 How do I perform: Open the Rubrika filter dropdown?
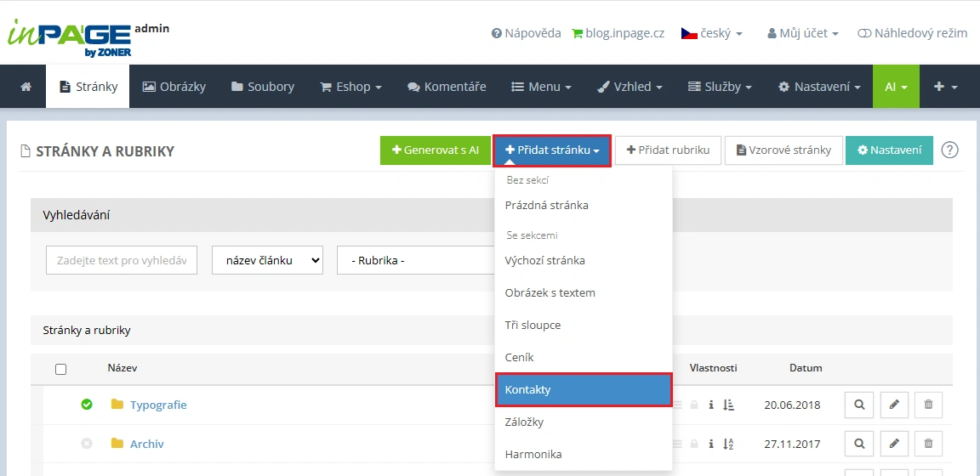[415, 260]
